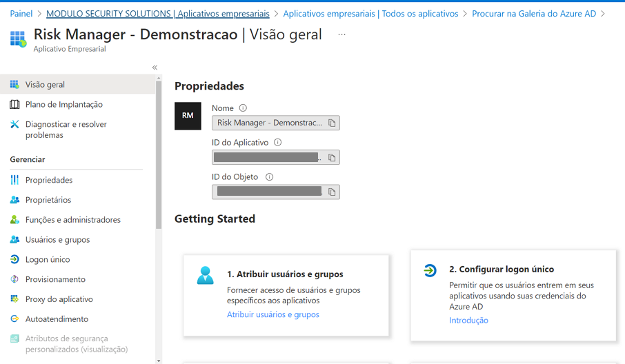Screen dimensions: 625x364
Task: Click the sidebar vertical scrollbar thumb
Action: point(159,155)
